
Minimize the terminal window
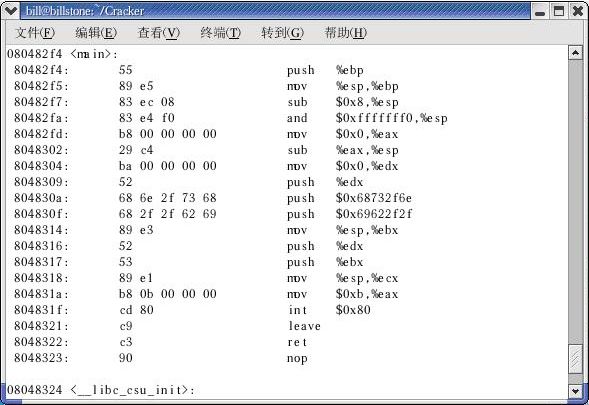click(540, 12)
